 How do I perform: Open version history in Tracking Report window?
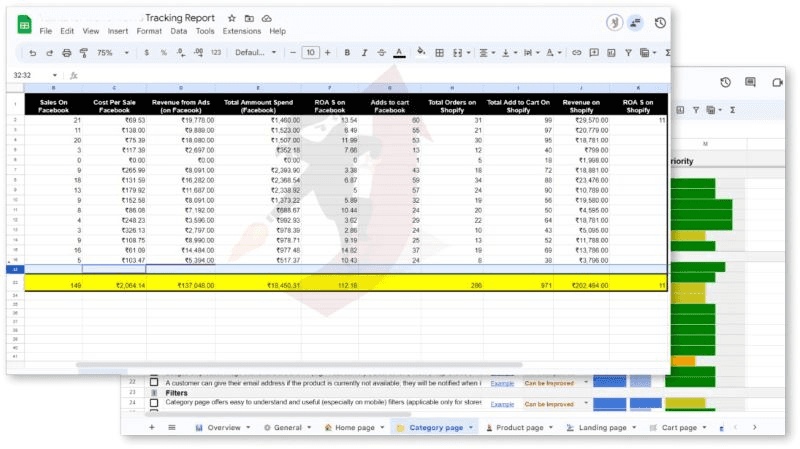660,23
